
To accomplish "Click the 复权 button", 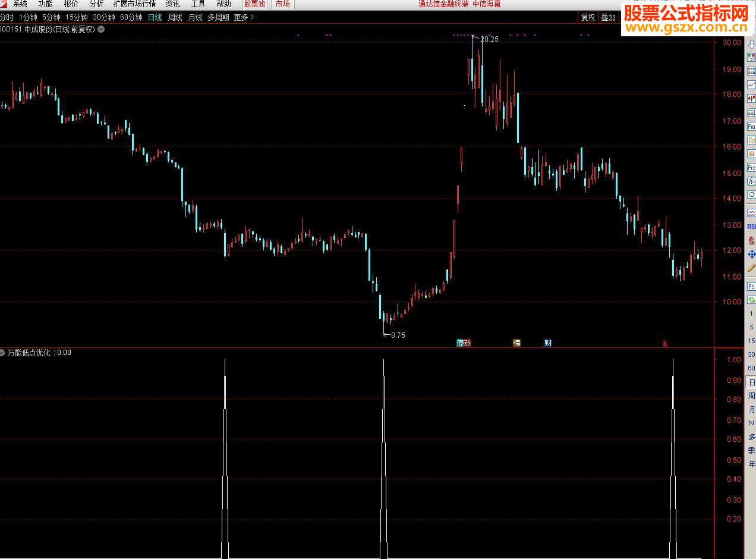I will click(x=588, y=17).
